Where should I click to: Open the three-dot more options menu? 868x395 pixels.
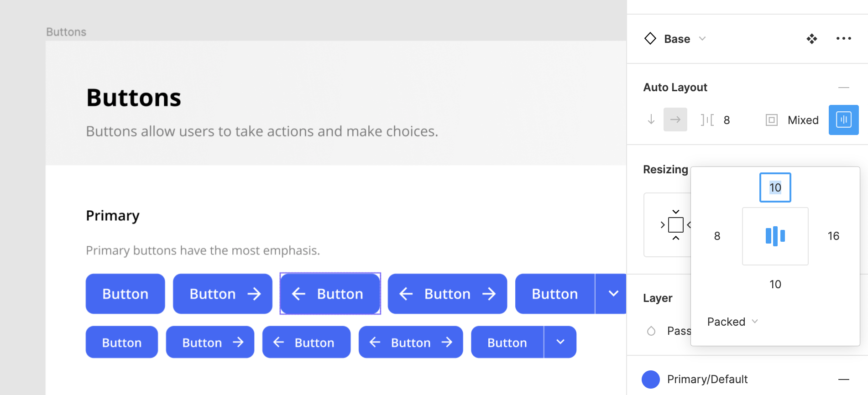843,39
